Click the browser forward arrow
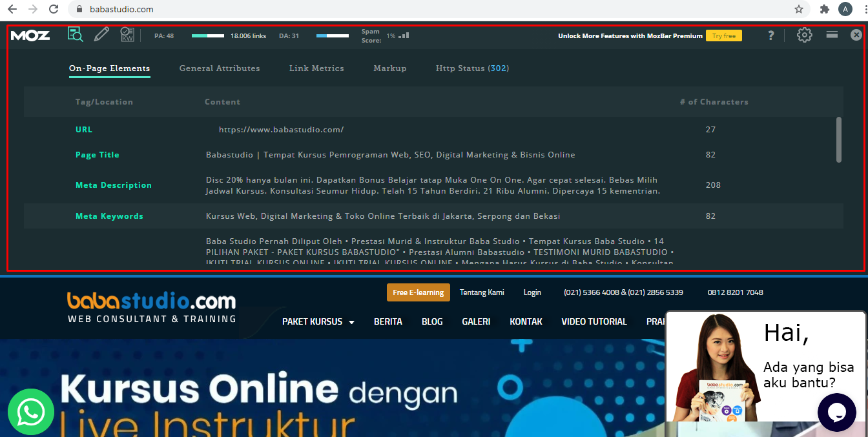 (33, 10)
